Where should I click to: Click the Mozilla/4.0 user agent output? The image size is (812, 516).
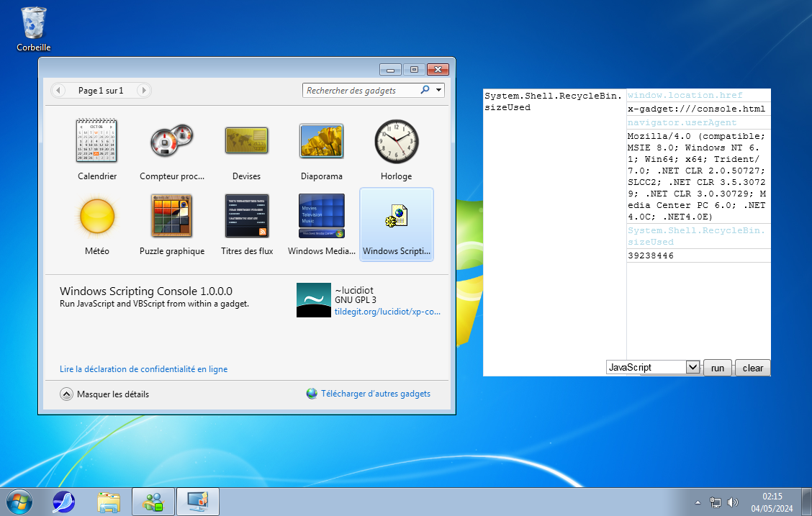click(697, 176)
